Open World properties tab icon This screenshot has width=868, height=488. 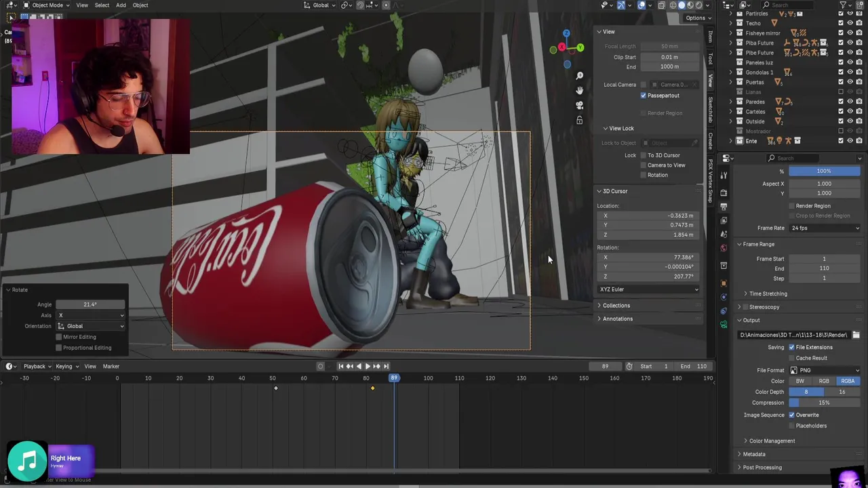click(724, 248)
